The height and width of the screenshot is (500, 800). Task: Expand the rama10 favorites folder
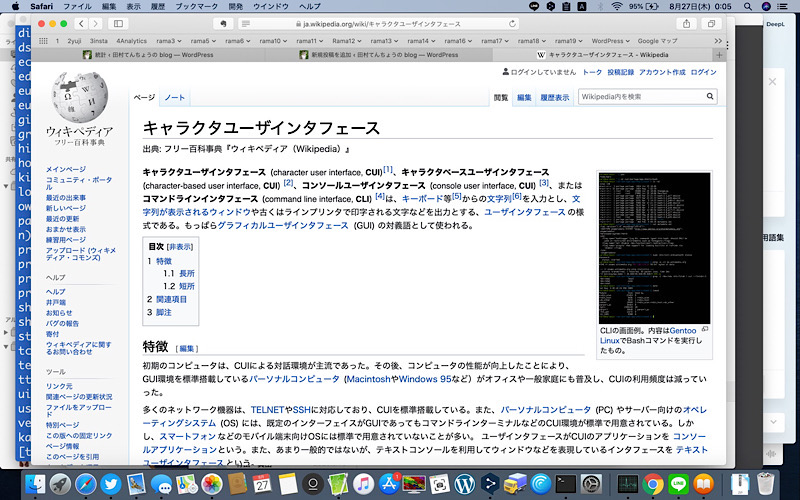click(x=273, y=41)
